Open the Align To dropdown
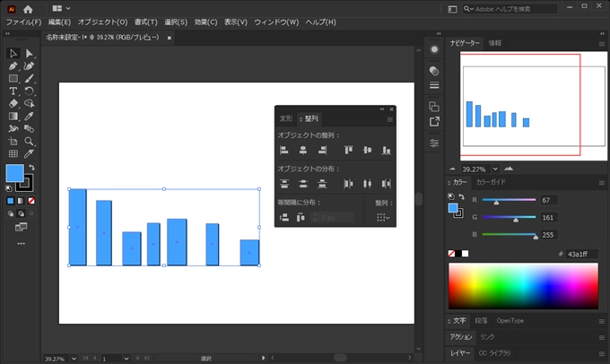The image size is (610, 364). (383, 217)
